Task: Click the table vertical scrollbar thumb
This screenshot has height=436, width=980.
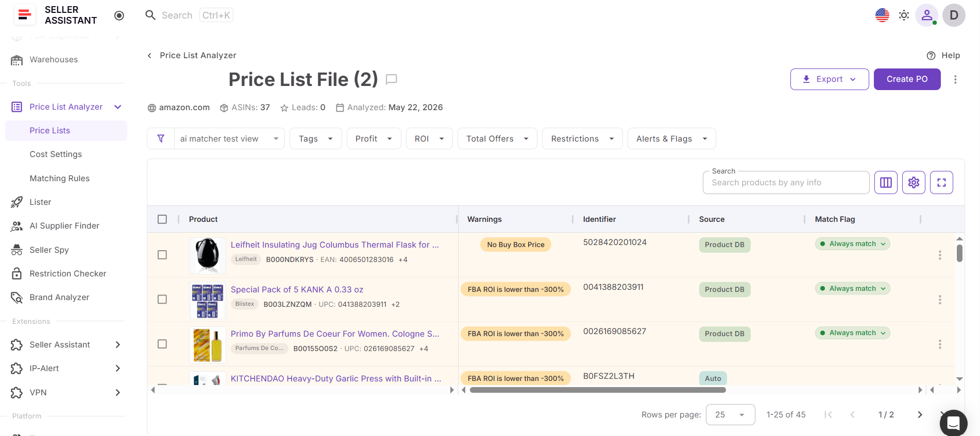Action: [959, 253]
